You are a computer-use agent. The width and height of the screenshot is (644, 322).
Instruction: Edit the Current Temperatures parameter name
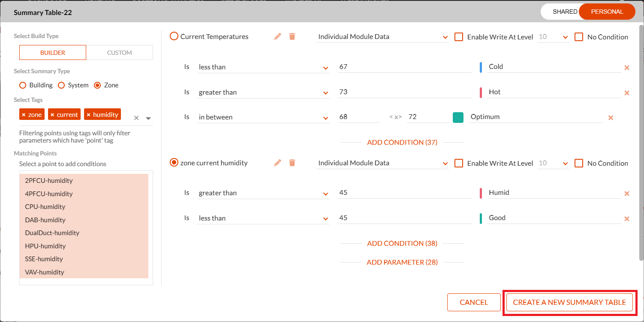pyautogui.click(x=277, y=37)
